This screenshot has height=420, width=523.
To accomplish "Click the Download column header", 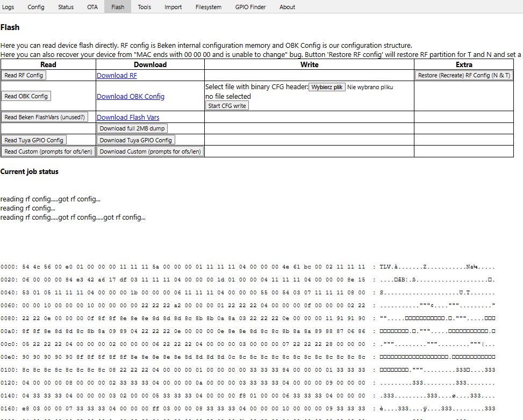I will [150, 64].
